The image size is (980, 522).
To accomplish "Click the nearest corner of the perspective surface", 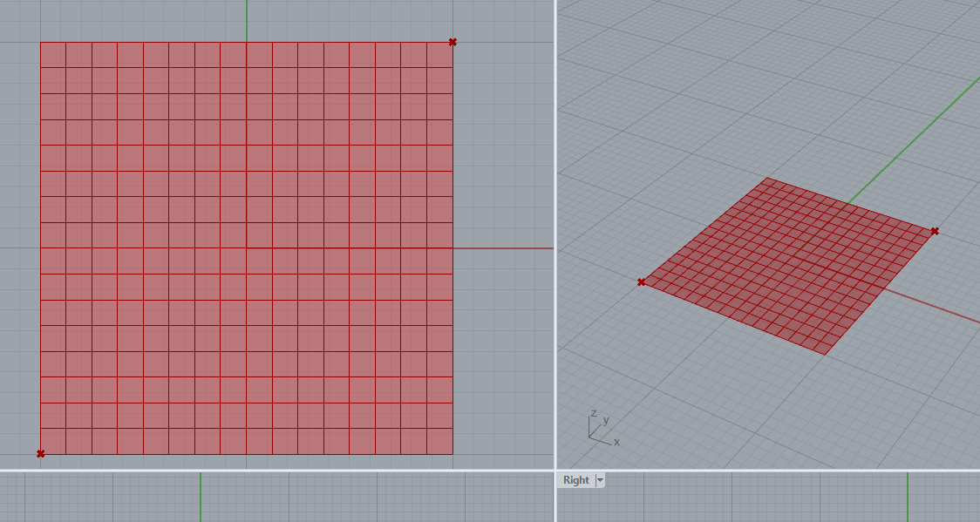I will pyautogui.click(x=824, y=354).
